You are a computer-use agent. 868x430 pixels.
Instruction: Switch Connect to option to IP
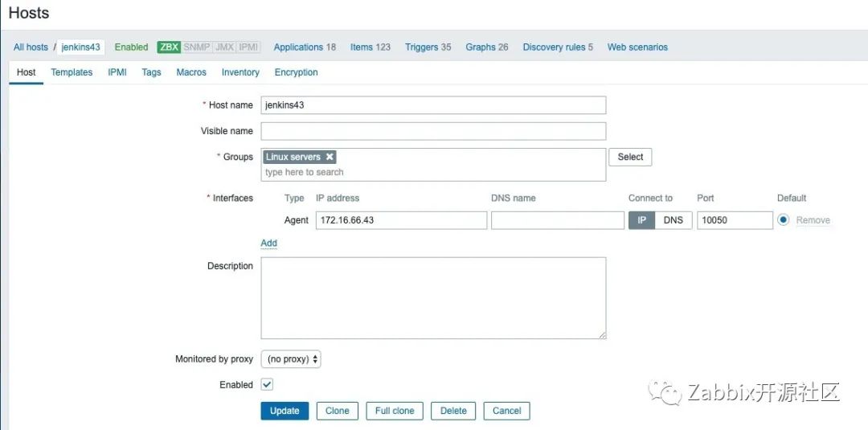click(641, 220)
